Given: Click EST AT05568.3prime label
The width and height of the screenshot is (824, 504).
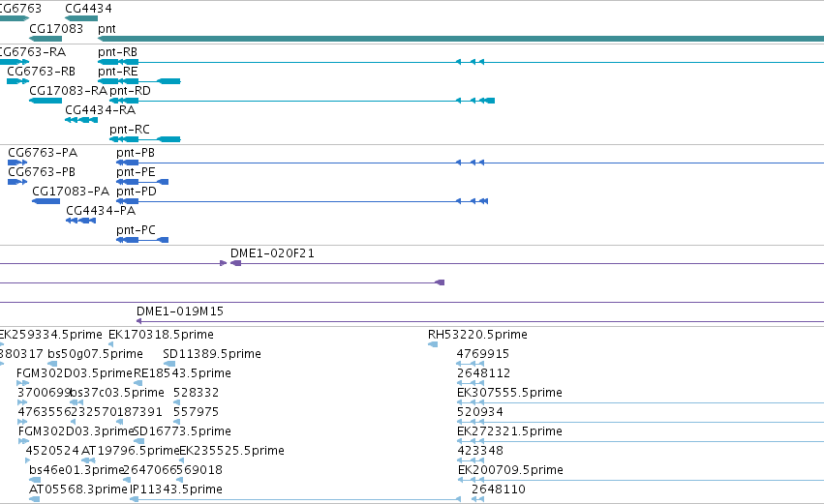Looking at the screenshot, I should tap(77, 489).
